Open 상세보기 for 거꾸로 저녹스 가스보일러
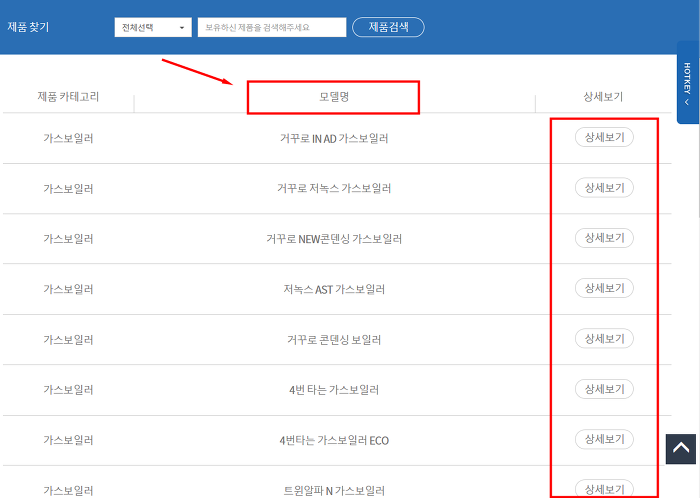This screenshot has width=700, height=498. [604, 187]
